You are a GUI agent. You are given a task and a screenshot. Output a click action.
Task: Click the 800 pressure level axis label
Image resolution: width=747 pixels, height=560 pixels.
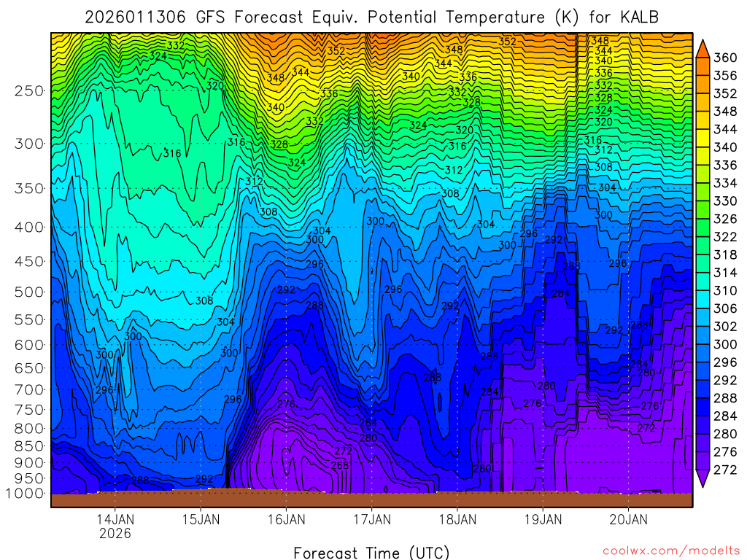point(29,429)
